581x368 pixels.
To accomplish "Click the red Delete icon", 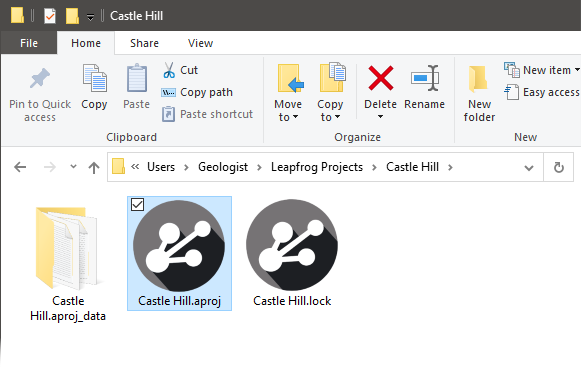I will 381,78.
